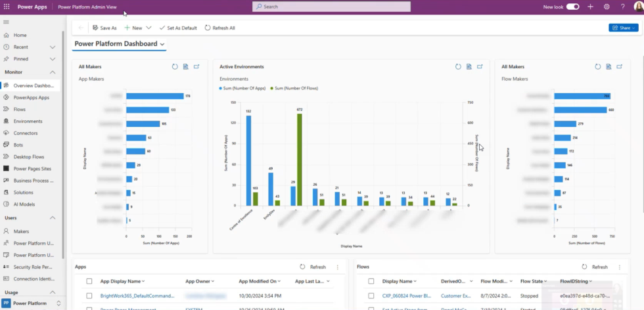This screenshot has height=310, width=644.
Task: Click the Share button
Action: [623, 28]
